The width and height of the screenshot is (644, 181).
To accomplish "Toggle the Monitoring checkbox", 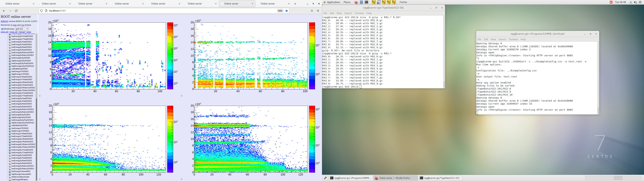I will [x=2, y=29].
